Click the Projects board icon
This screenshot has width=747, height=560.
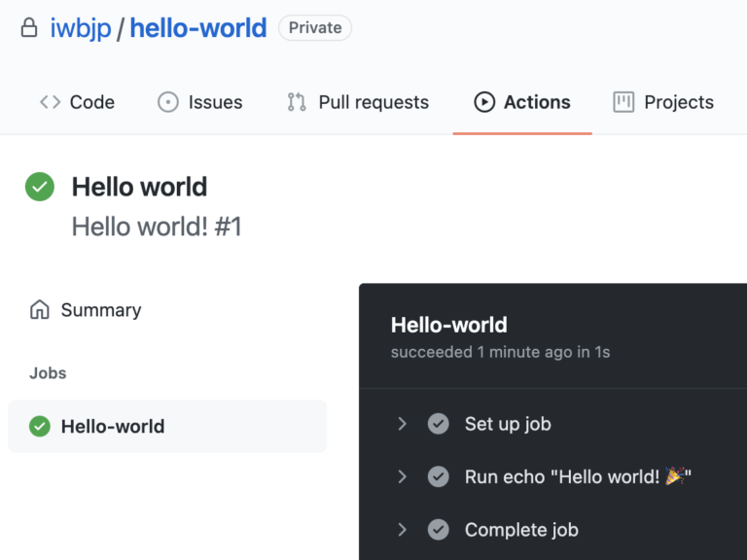pyautogui.click(x=623, y=102)
